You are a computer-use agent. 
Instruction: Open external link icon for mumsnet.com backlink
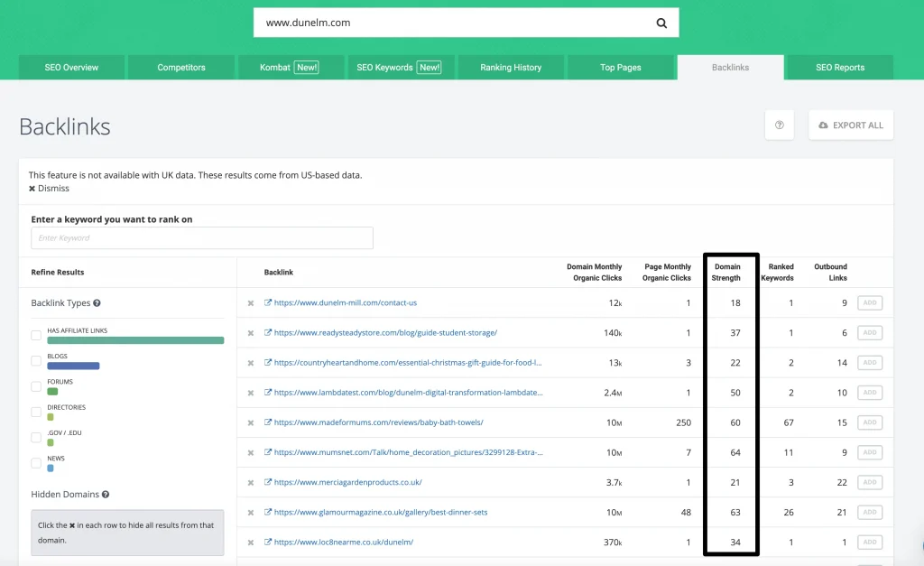pos(268,452)
